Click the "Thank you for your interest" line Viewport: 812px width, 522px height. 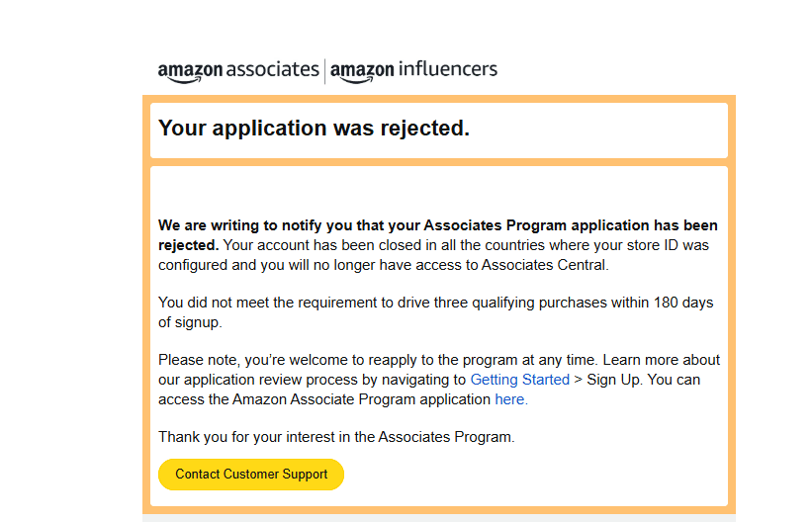tap(336, 437)
